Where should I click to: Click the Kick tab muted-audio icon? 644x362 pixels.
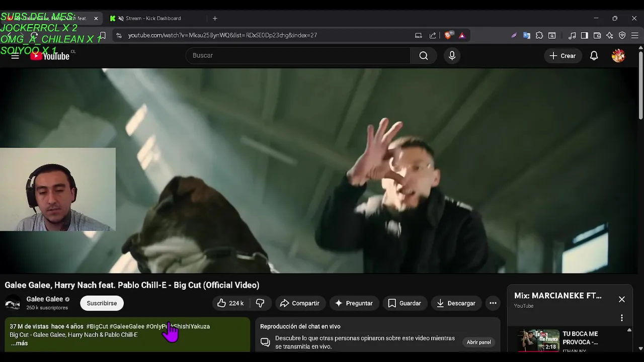tap(121, 18)
